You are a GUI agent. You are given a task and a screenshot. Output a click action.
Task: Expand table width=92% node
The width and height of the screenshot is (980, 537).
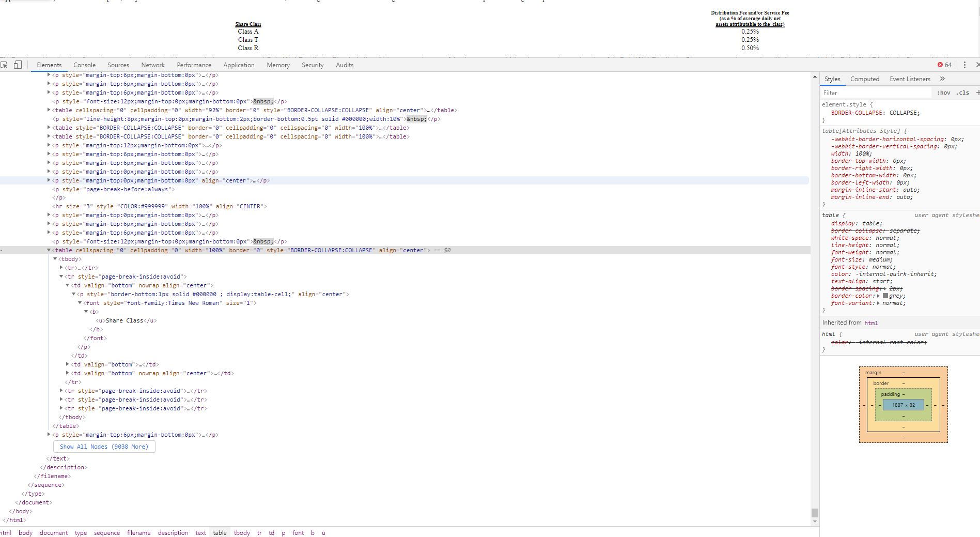[x=49, y=110]
